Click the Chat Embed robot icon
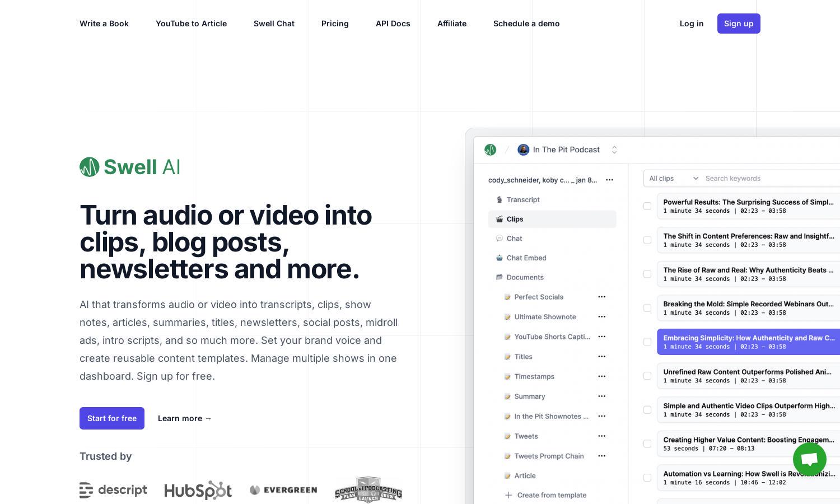The width and height of the screenshot is (840, 504). coord(500,258)
